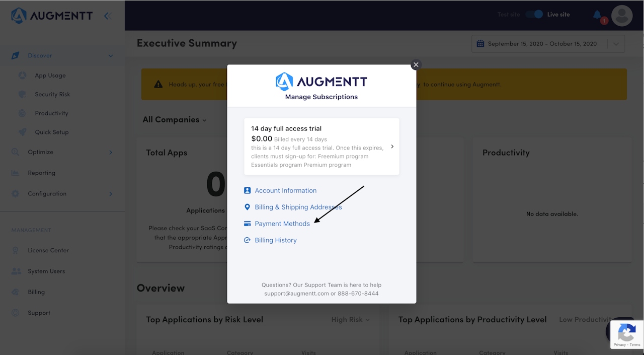Open Productivity in sidebar
This screenshot has height=355, width=644.
(51, 113)
